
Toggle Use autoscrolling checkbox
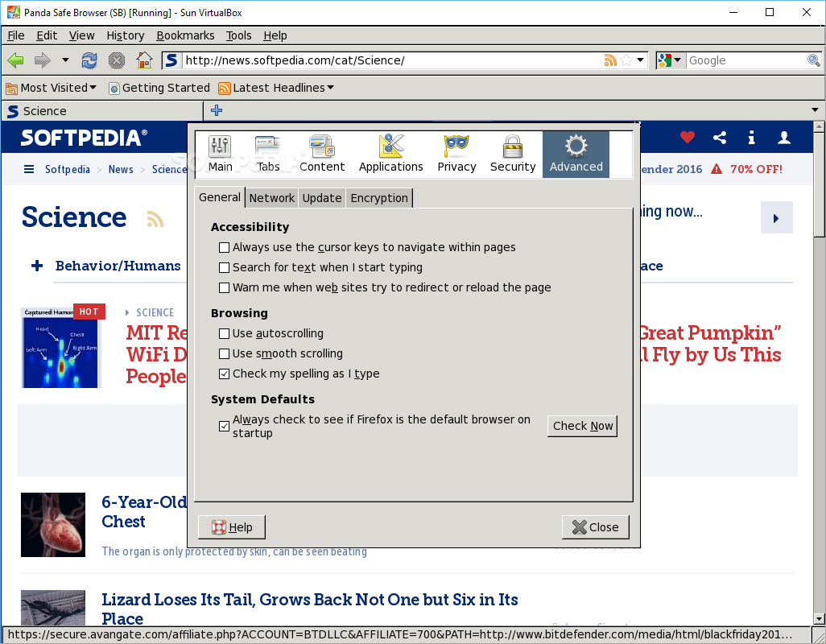224,333
